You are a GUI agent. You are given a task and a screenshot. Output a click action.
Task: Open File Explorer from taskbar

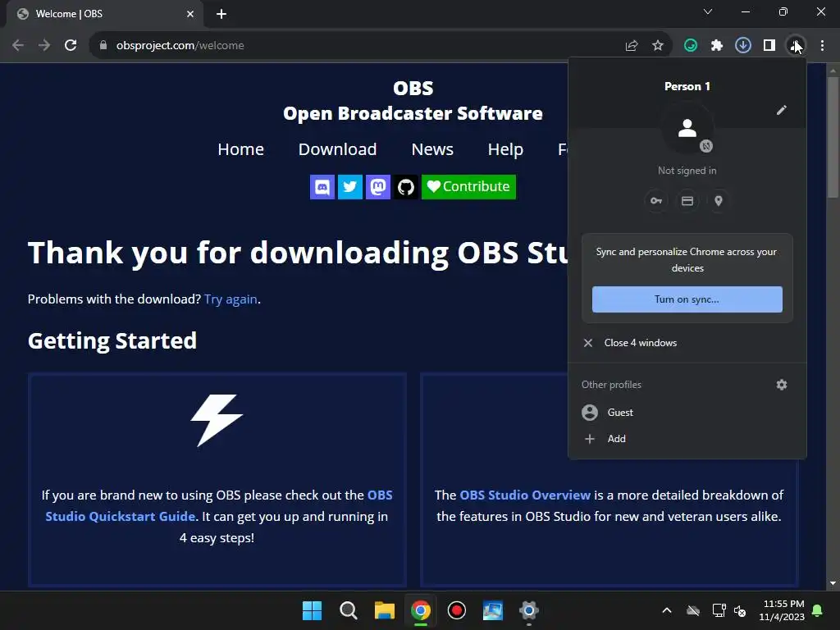(x=384, y=610)
